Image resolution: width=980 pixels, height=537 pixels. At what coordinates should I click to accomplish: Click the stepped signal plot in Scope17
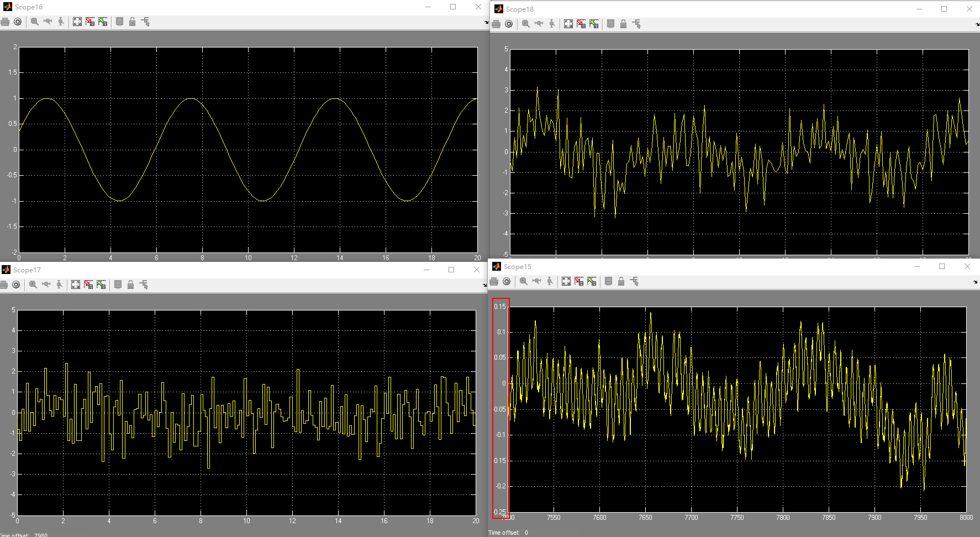[x=246, y=413]
